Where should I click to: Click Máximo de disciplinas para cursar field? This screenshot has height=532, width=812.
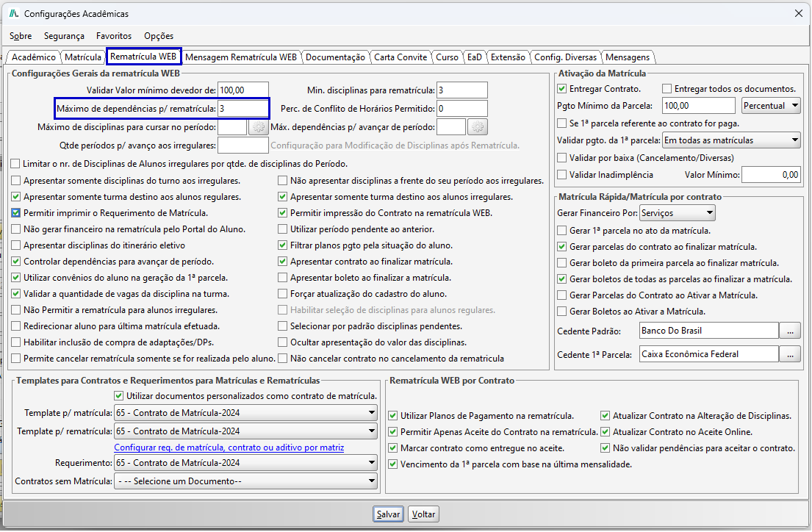coord(232,127)
